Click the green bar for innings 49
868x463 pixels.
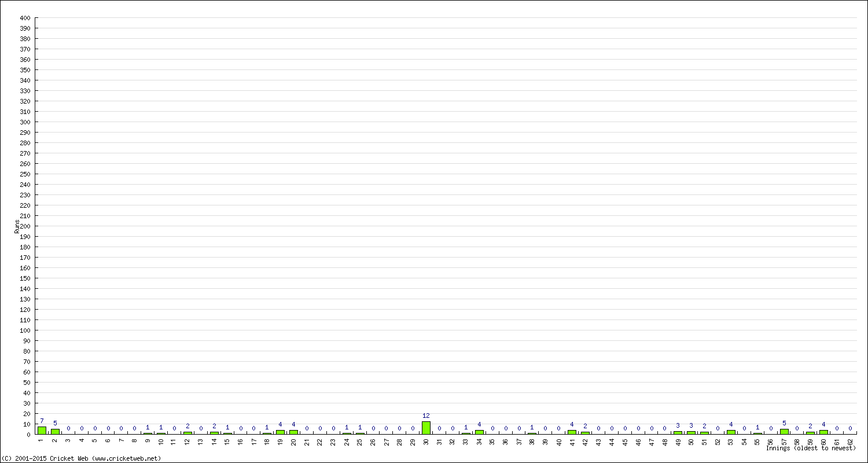(678, 432)
